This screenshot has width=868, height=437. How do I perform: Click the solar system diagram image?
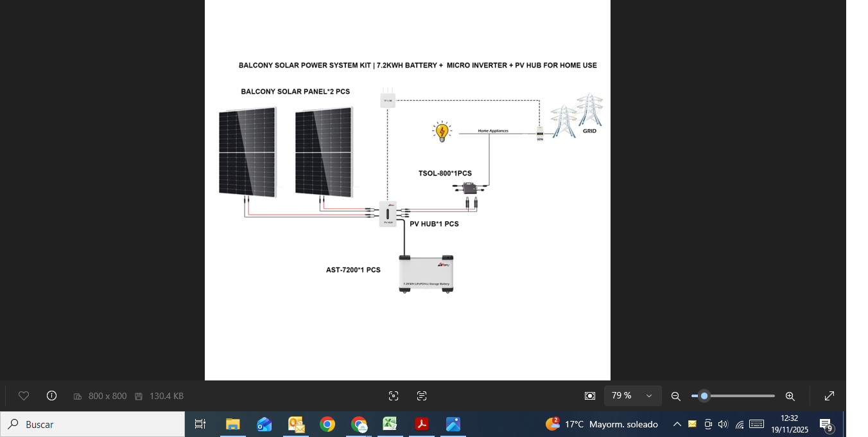click(x=408, y=190)
